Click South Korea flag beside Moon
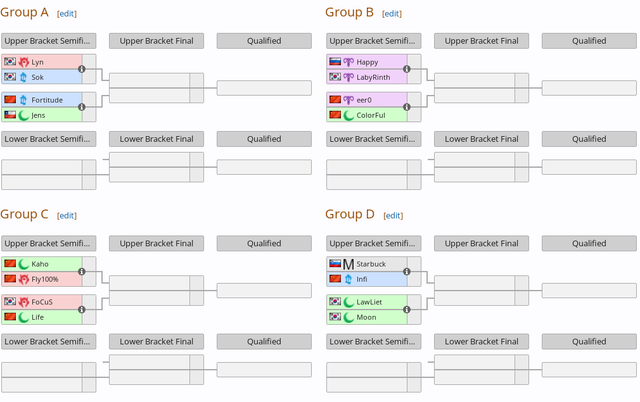Viewport: 640px width, 402px height. [x=335, y=317]
